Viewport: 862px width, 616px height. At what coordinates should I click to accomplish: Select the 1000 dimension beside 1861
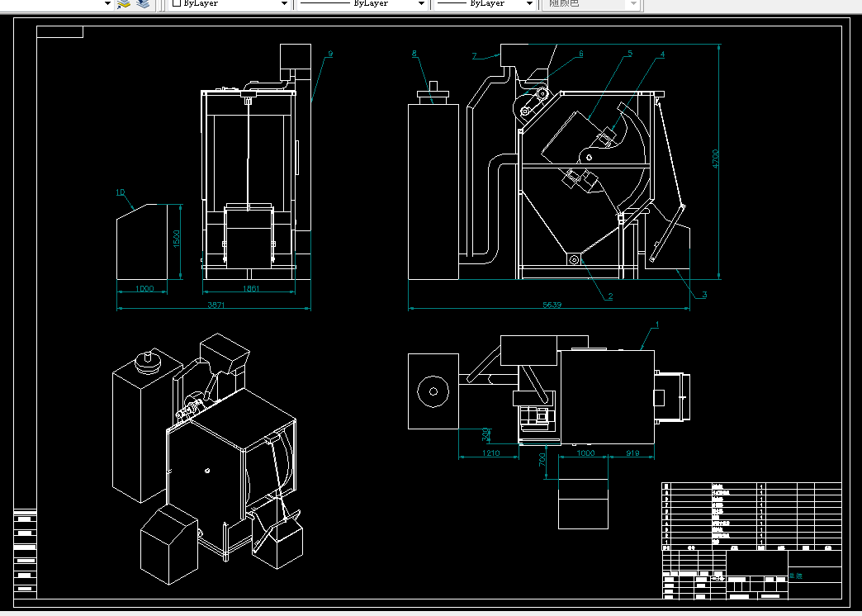tap(144, 288)
